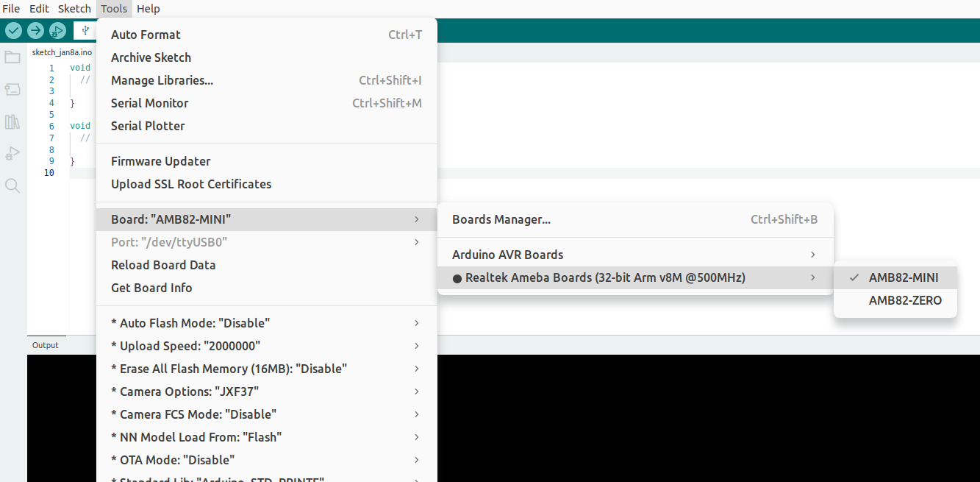Image resolution: width=980 pixels, height=482 pixels.
Task: Open the File menu
Action: point(11,9)
